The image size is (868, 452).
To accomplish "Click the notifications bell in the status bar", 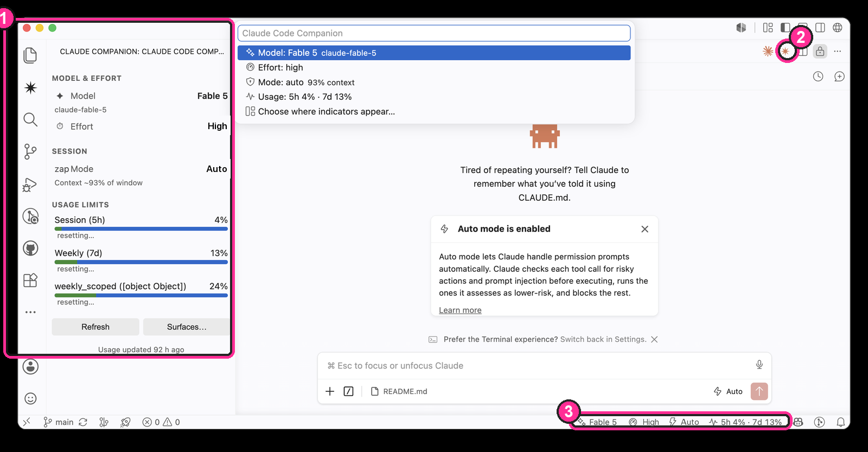I will pyautogui.click(x=840, y=422).
